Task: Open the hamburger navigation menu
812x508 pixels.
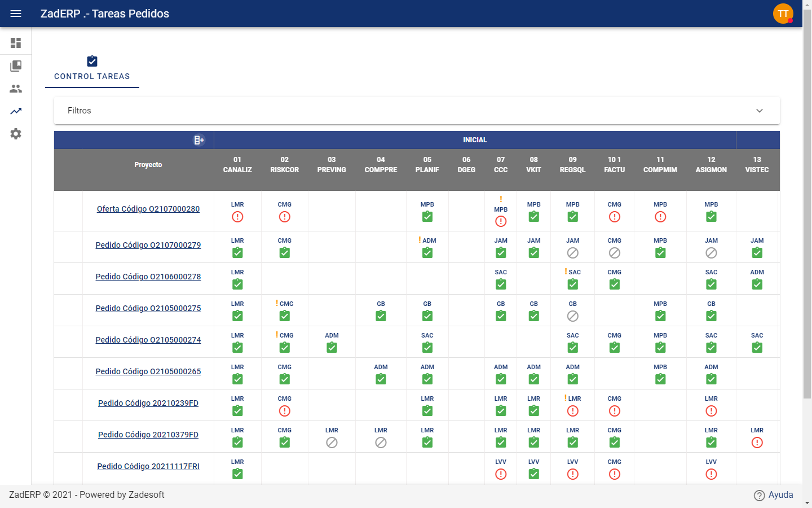Action: 16,14
